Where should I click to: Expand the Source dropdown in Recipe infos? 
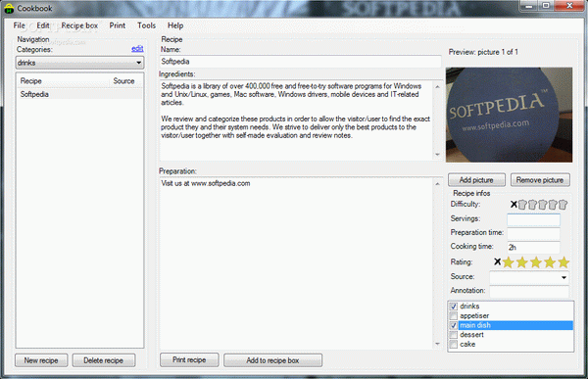point(529,277)
